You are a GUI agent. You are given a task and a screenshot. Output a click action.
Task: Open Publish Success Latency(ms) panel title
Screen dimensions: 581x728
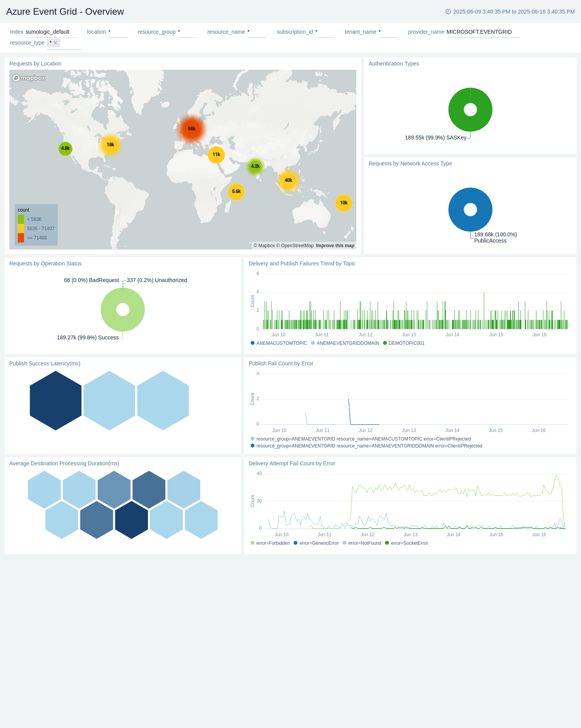point(45,363)
